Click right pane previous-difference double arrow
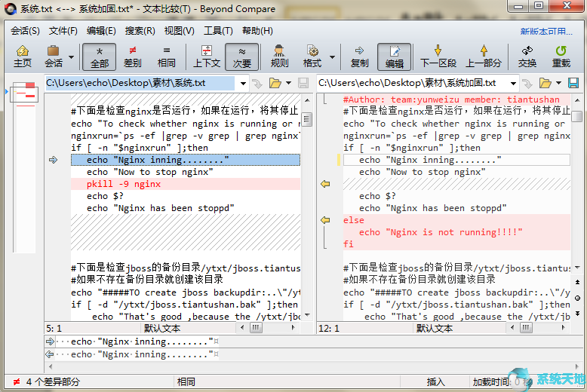Image resolution: width=587 pixels, height=392 pixels. point(578,282)
